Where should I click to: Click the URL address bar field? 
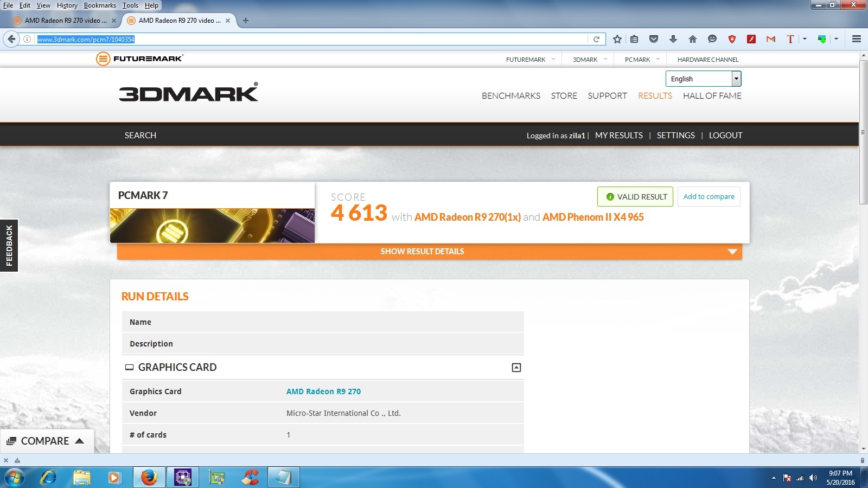pyautogui.click(x=312, y=39)
